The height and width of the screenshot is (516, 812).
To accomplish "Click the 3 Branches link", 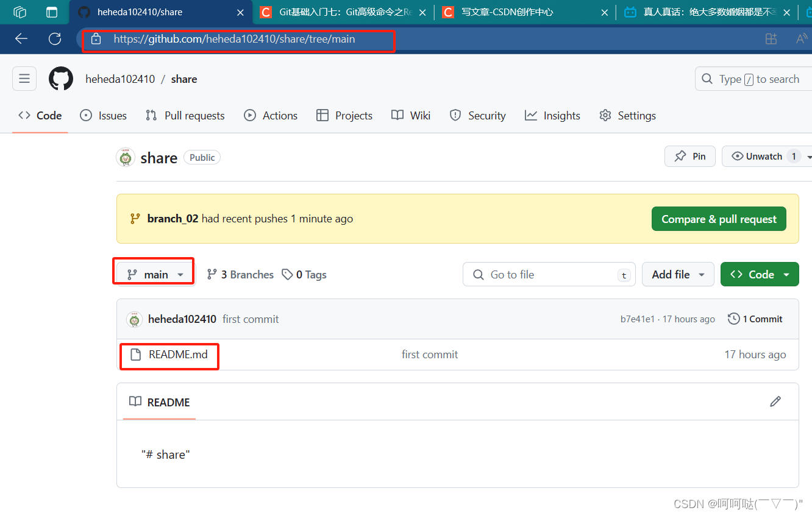I will click(x=240, y=275).
